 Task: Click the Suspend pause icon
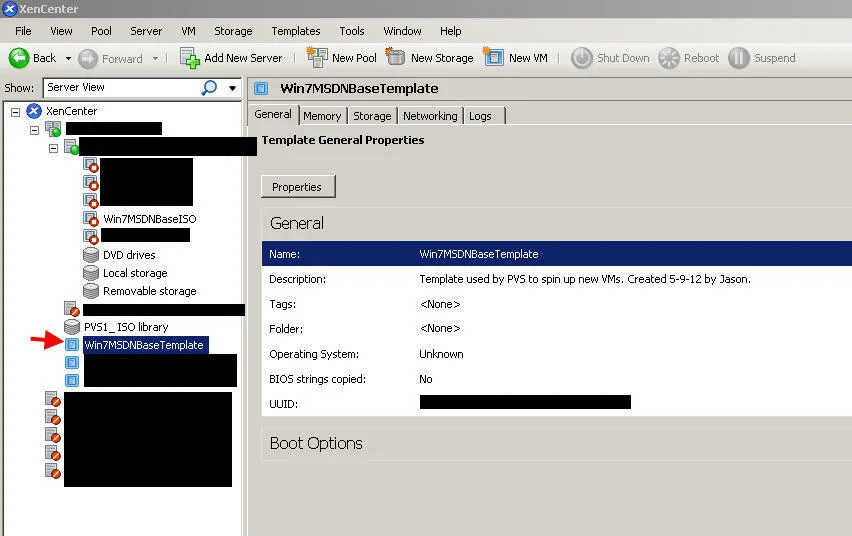pyautogui.click(x=738, y=58)
